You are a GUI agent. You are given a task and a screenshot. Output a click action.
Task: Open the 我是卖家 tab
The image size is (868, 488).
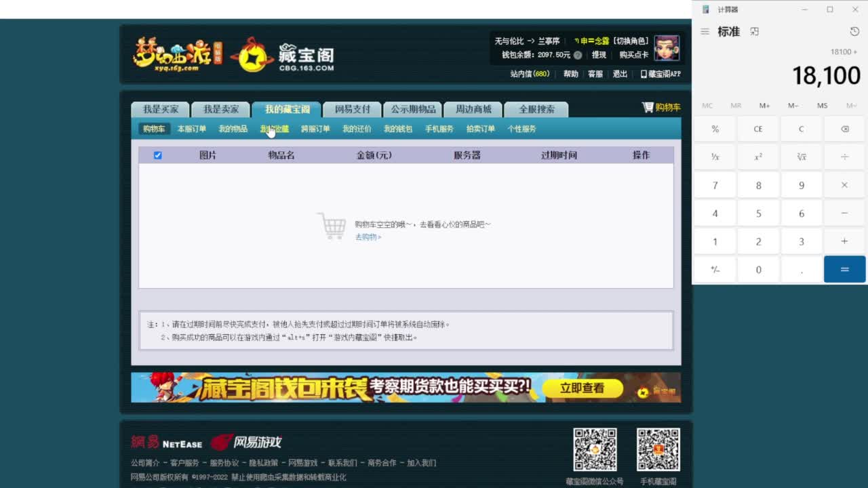pyautogui.click(x=221, y=109)
